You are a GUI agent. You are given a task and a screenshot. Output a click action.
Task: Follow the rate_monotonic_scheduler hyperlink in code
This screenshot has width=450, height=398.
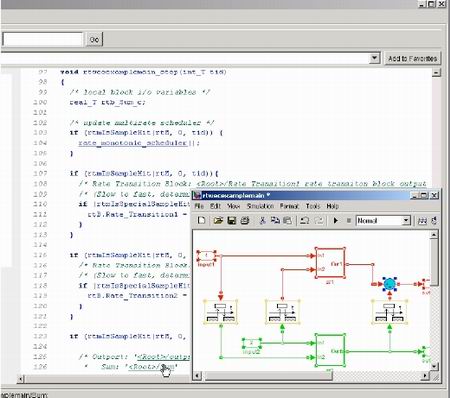(133, 143)
